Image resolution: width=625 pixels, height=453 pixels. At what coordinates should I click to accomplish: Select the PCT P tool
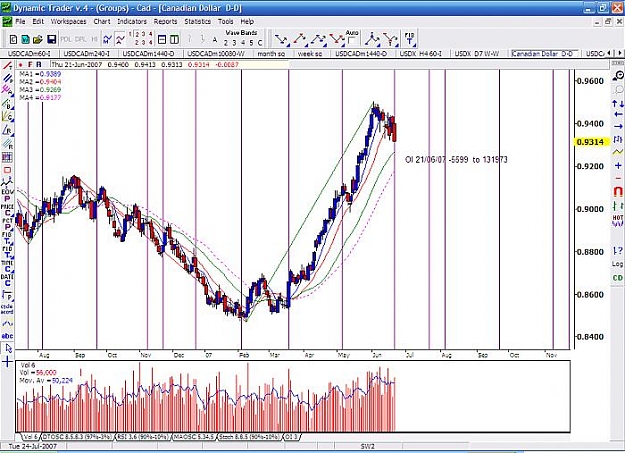point(7,224)
